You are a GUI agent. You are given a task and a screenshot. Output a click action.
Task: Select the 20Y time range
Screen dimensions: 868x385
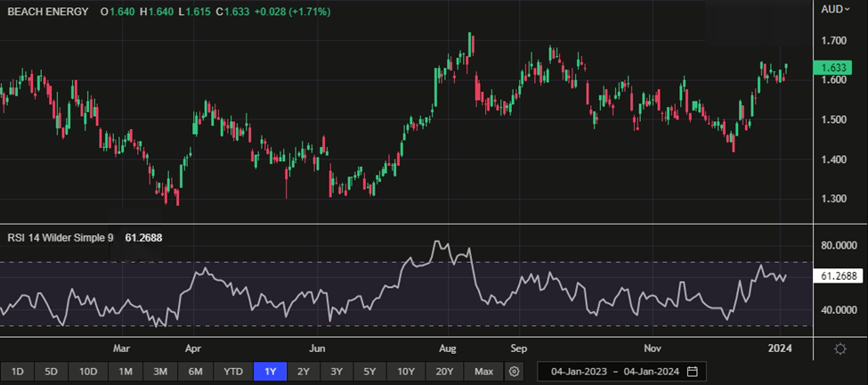point(444,371)
